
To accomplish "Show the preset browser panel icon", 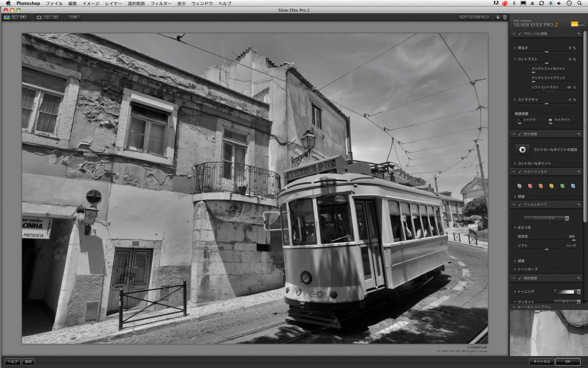I will pos(15,17).
